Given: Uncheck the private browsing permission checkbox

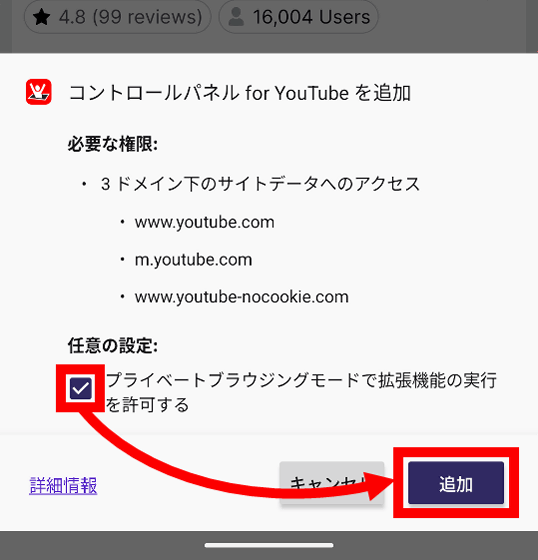Looking at the screenshot, I should click(81, 388).
